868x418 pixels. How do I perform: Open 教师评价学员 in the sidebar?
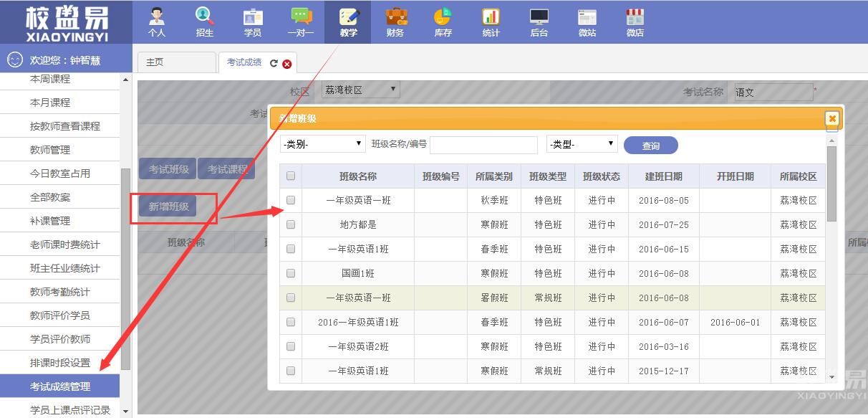tap(60, 315)
